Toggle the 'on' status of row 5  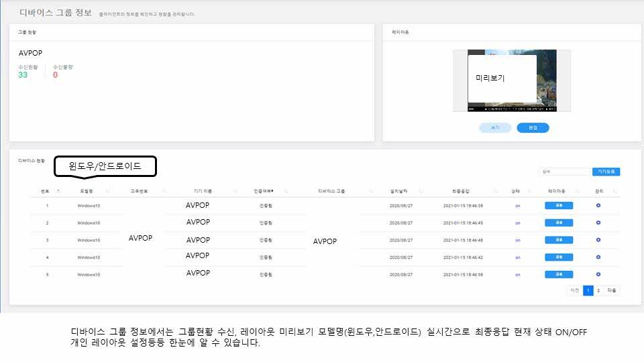[517, 274]
